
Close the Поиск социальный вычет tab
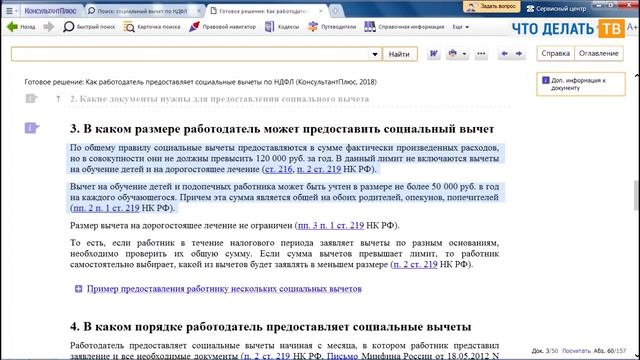tap(199, 11)
